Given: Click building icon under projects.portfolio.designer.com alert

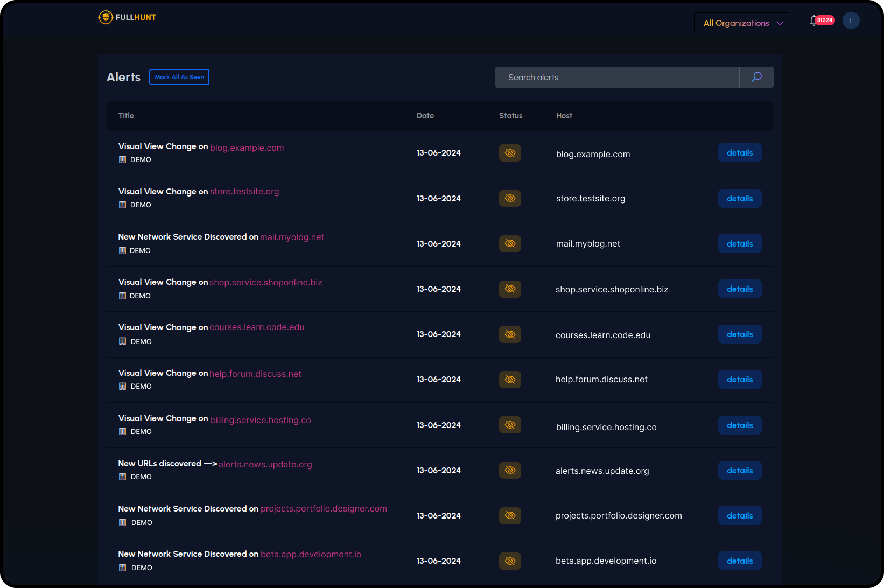Looking at the screenshot, I should tap(122, 522).
